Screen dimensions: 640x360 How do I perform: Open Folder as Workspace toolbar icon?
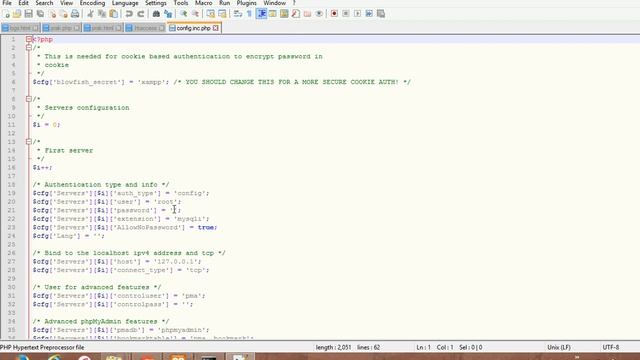pyautogui.click(x=307, y=14)
